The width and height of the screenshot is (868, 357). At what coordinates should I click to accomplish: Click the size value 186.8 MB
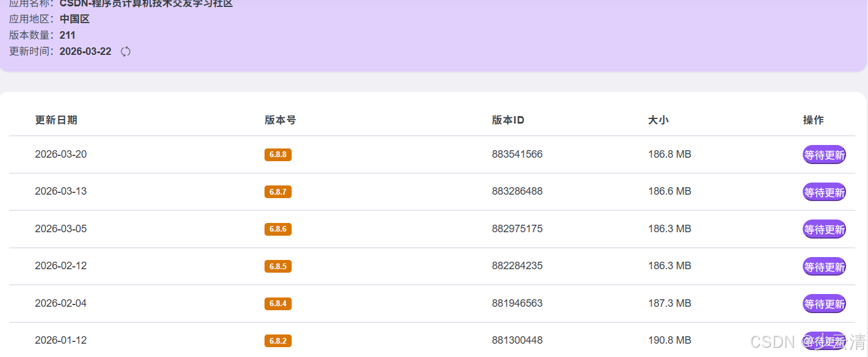(x=670, y=154)
